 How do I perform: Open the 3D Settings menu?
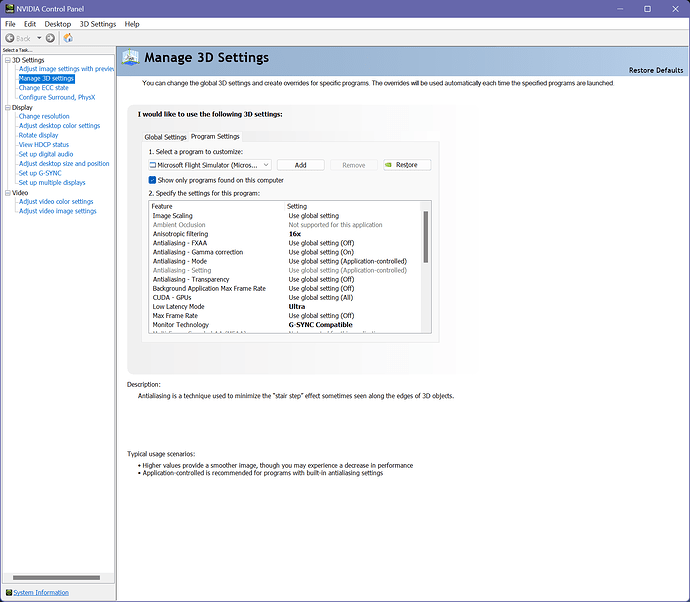pos(97,23)
